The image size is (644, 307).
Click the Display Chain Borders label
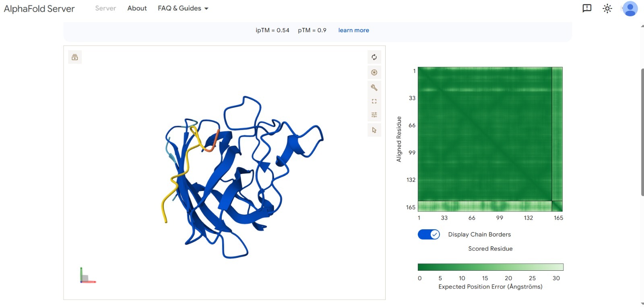pos(479,234)
